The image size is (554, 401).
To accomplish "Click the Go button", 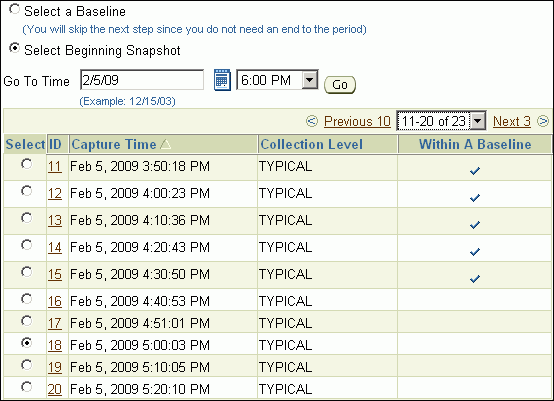I will coord(340,85).
